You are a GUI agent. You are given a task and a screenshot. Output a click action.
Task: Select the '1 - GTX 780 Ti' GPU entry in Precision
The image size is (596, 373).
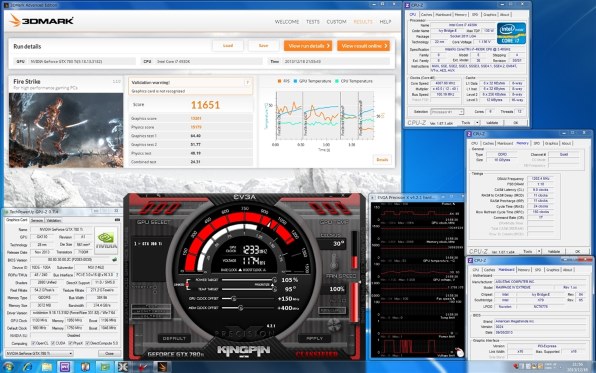pos(147,243)
